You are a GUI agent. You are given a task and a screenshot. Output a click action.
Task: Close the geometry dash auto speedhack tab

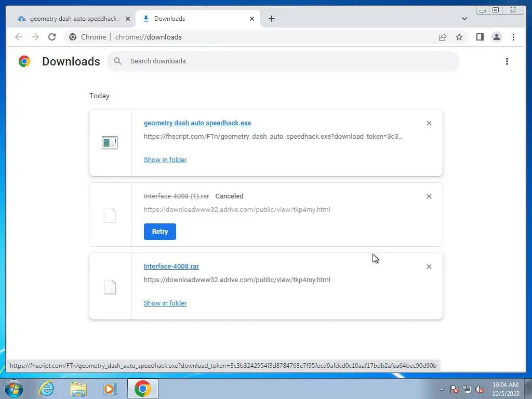tap(128, 19)
